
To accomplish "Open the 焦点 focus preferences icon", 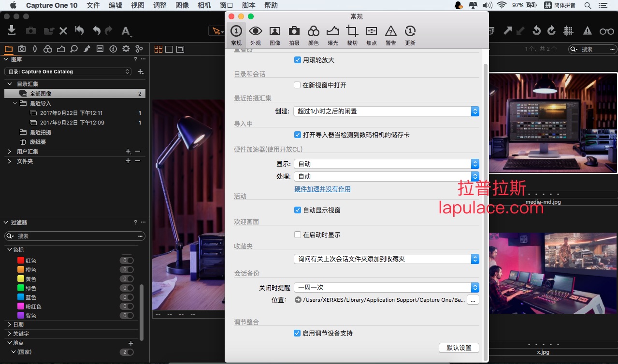I will click(x=371, y=35).
